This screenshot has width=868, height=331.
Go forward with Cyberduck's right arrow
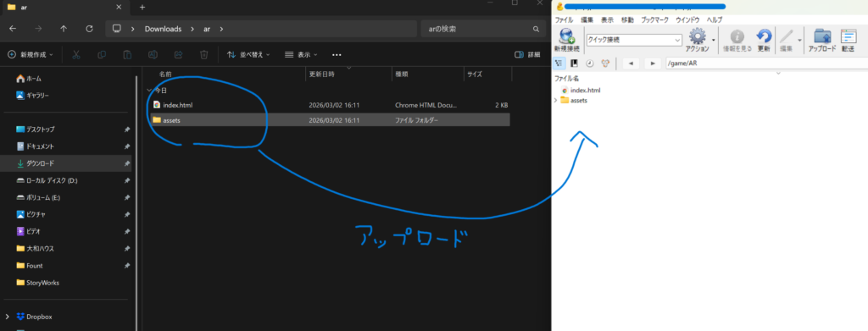[654, 63]
